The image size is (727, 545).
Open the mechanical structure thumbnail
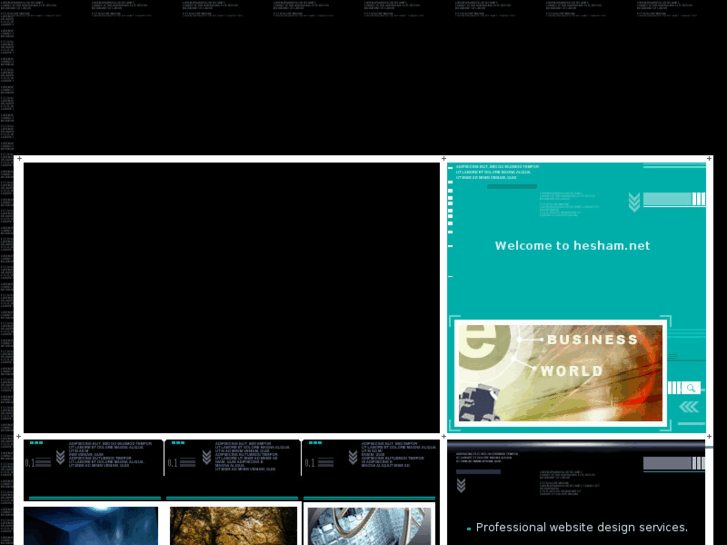(x=369, y=526)
